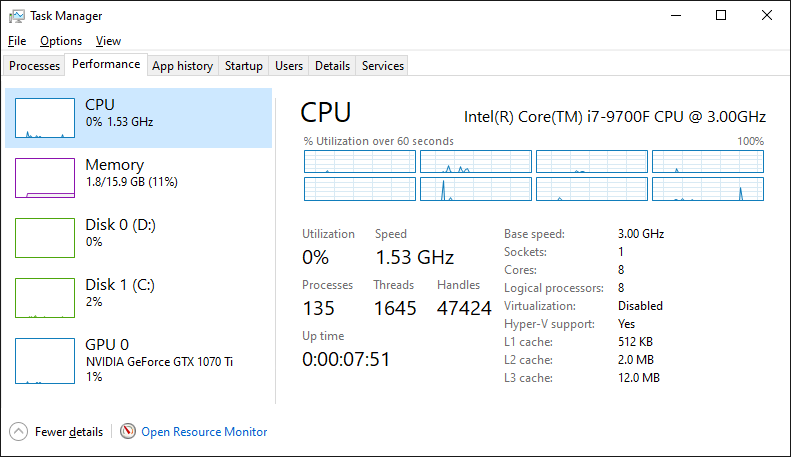Switch to the Processes tab
The height and width of the screenshot is (457, 791).
click(35, 66)
